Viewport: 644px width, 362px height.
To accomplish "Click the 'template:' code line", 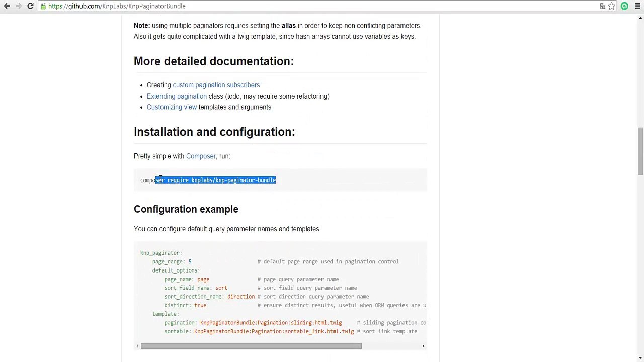I will [x=166, y=314].
